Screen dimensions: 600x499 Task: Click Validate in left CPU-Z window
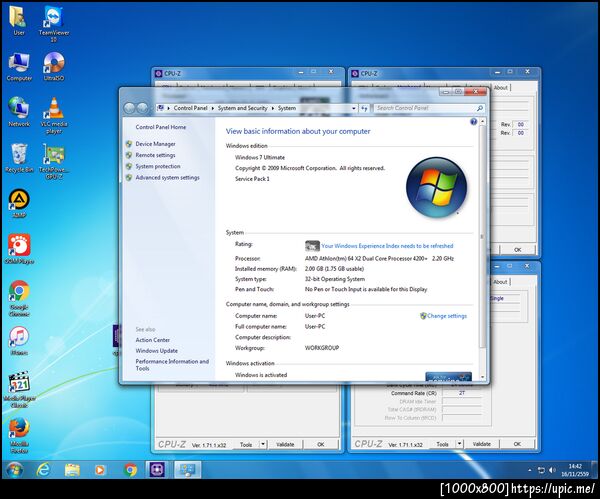[x=285, y=444]
